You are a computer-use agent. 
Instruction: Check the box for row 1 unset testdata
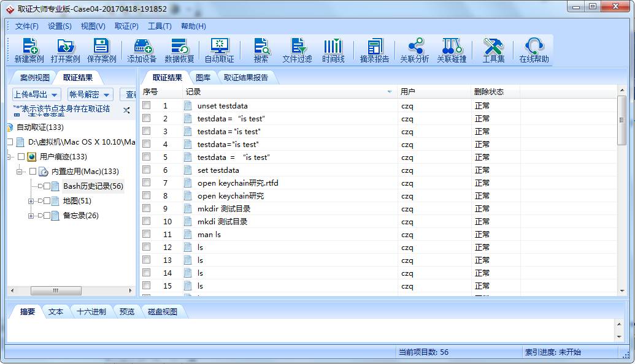click(x=147, y=105)
